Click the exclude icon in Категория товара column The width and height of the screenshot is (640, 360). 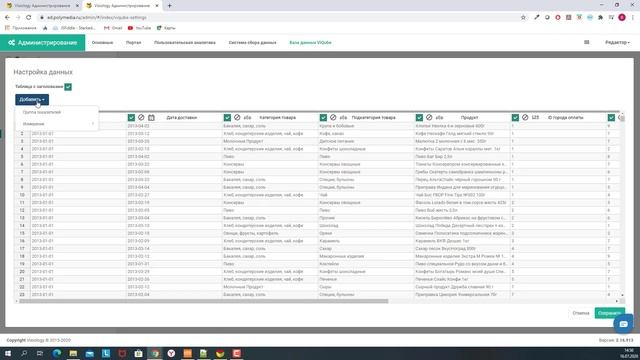[x=237, y=118]
